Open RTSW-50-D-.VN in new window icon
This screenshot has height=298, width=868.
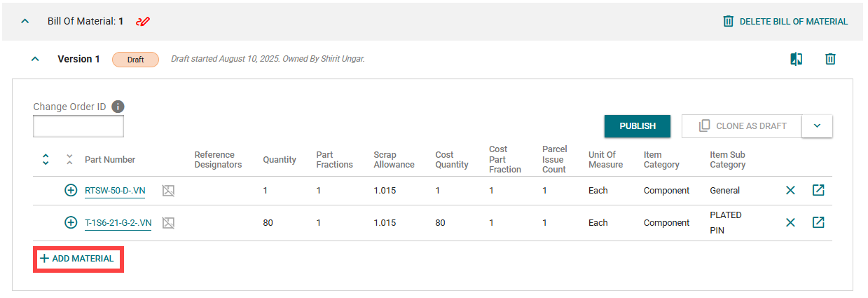[x=818, y=190]
